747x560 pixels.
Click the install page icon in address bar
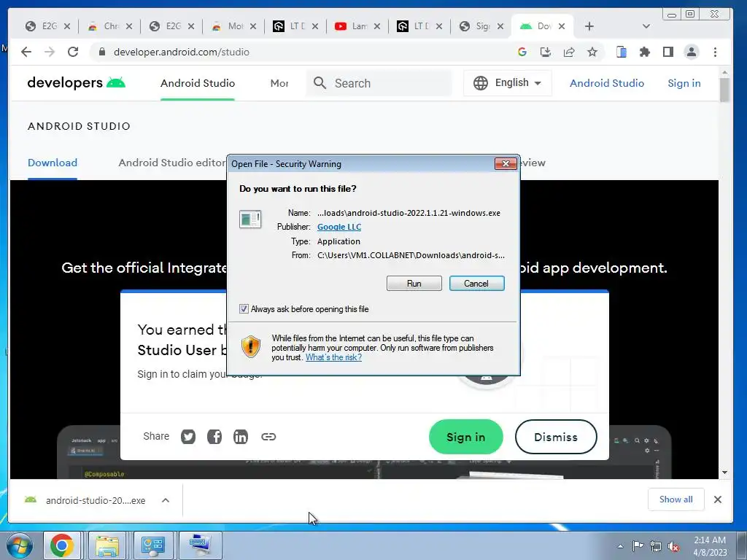coord(546,52)
